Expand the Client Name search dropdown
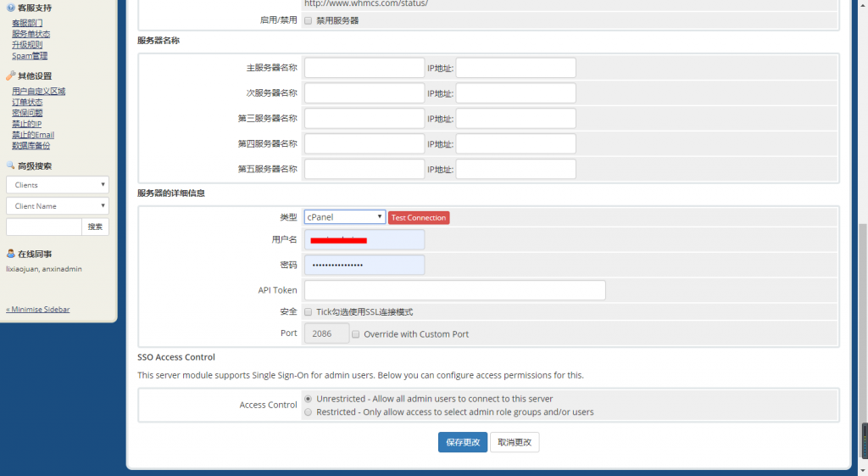 (58, 205)
